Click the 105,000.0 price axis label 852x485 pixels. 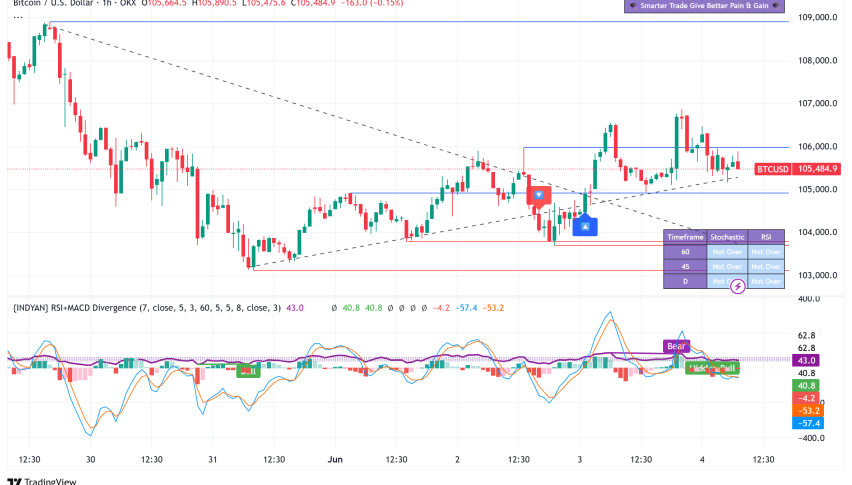click(x=817, y=189)
